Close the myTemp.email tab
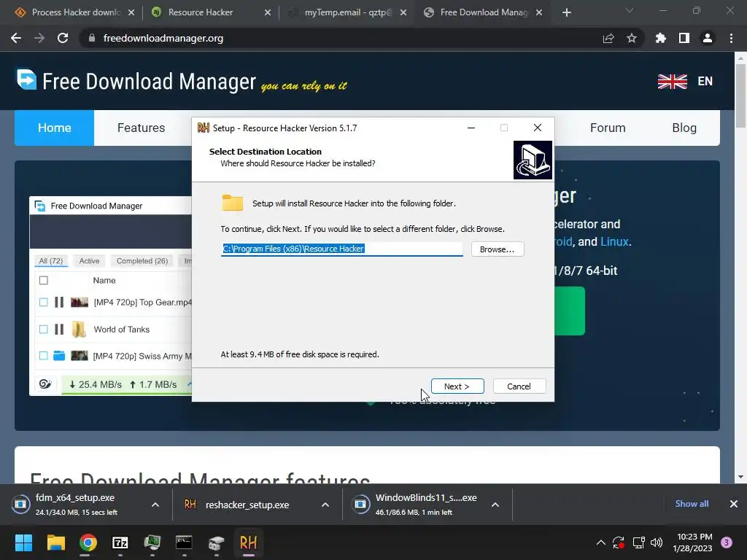This screenshot has width=747, height=560. point(403,12)
